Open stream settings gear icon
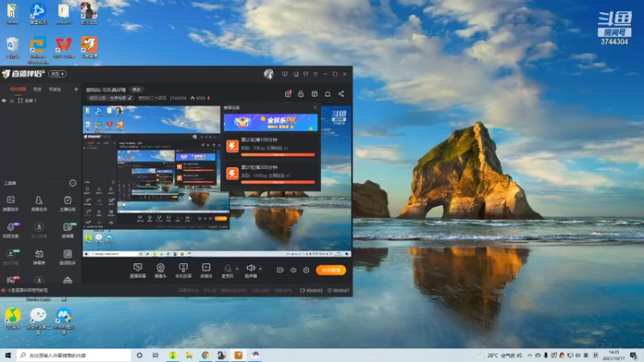The image size is (644, 362). (x=306, y=270)
